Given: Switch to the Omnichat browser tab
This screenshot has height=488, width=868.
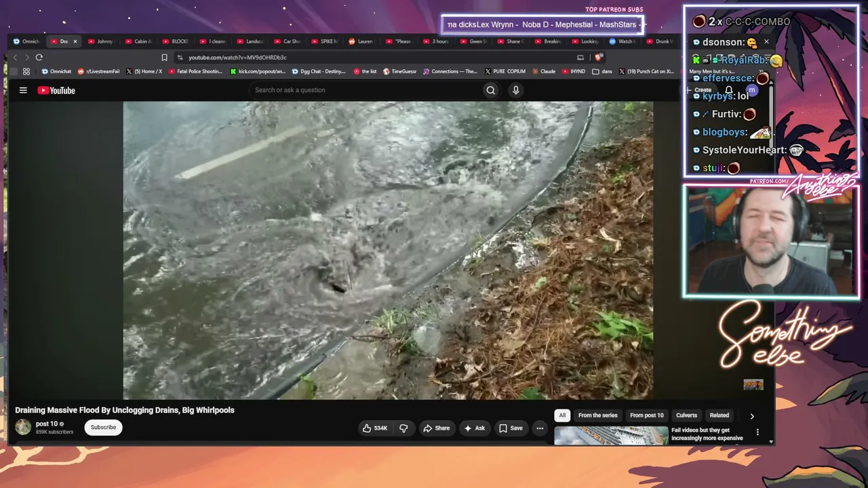Looking at the screenshot, I should 27,41.
